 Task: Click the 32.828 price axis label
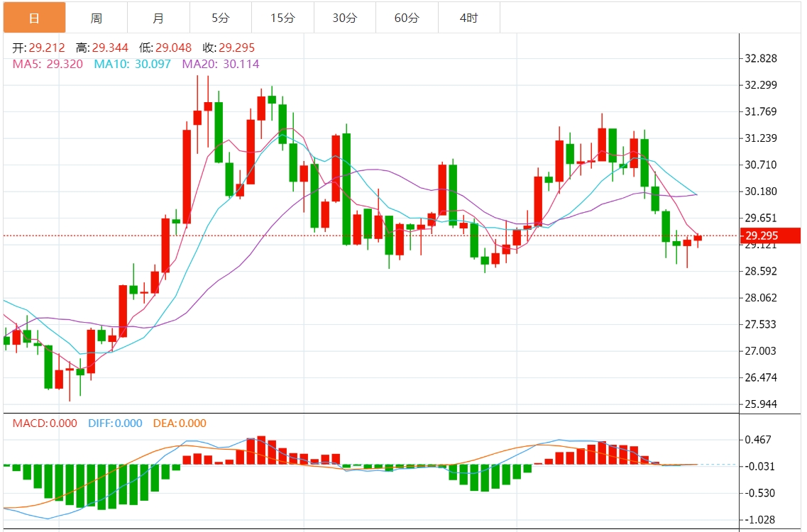tap(761, 59)
